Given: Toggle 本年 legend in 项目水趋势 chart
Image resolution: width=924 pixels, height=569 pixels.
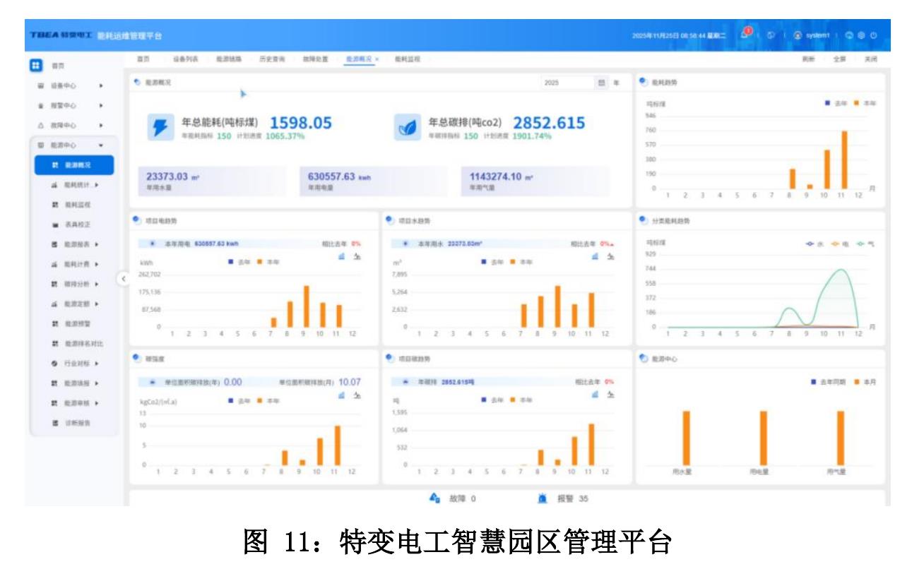Looking at the screenshot, I should pos(521,262).
